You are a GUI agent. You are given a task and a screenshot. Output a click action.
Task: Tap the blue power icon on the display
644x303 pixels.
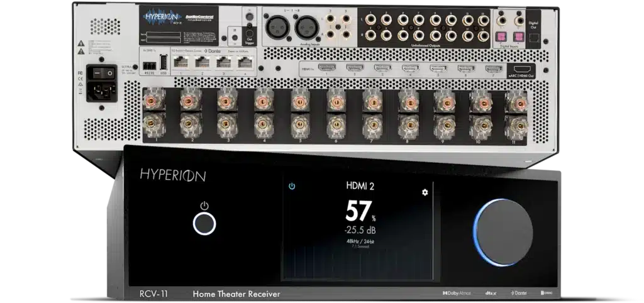click(292, 187)
